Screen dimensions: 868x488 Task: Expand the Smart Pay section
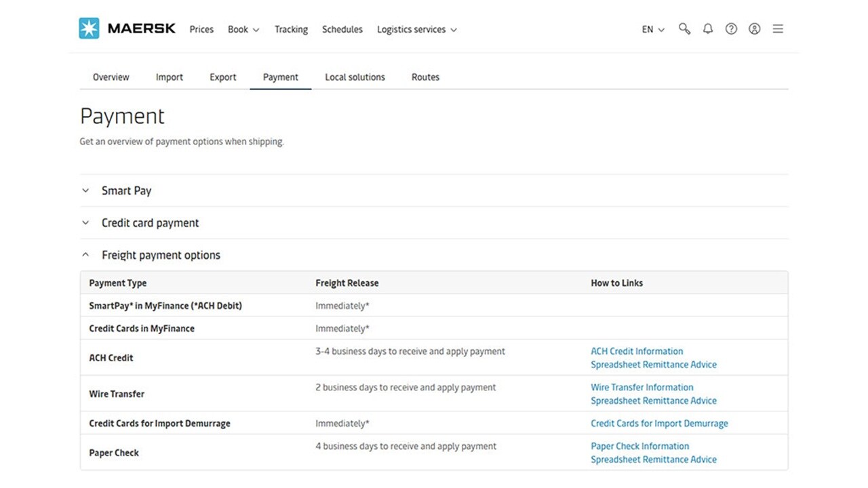click(126, 191)
